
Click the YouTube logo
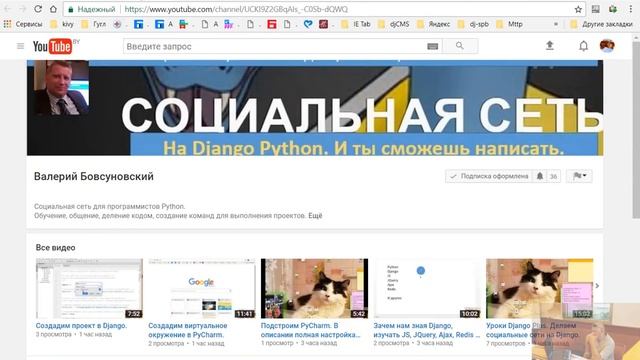(52, 46)
